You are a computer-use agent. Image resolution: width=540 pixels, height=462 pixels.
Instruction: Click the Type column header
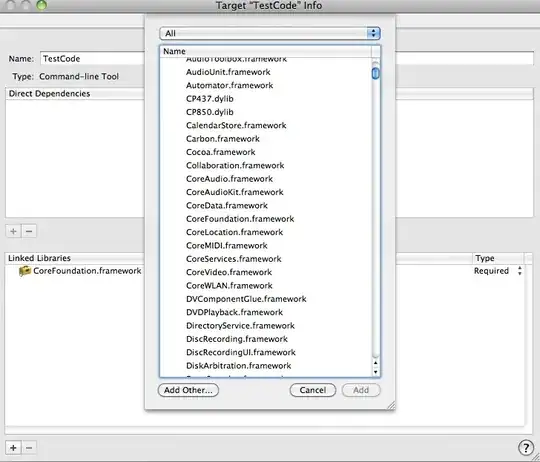pyautogui.click(x=498, y=258)
